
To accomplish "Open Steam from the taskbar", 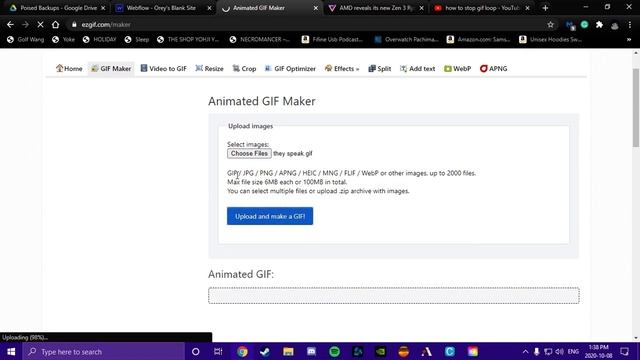I will pos(265,351).
